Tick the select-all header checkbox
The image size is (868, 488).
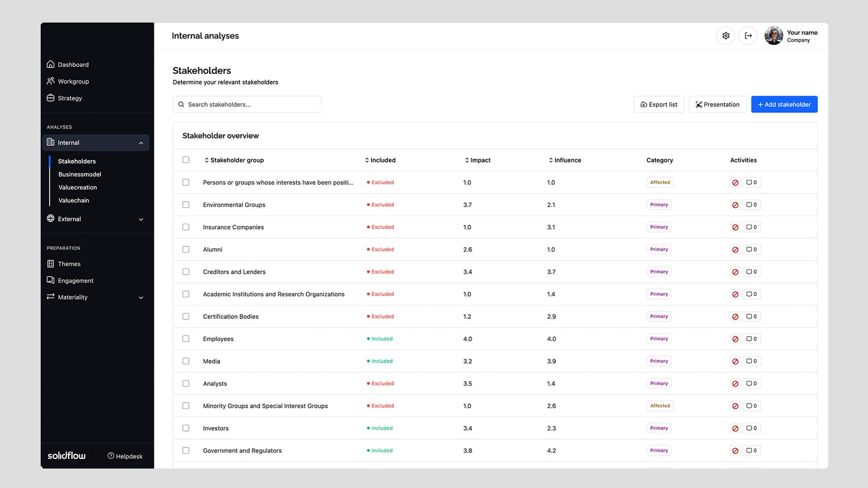[x=186, y=160]
